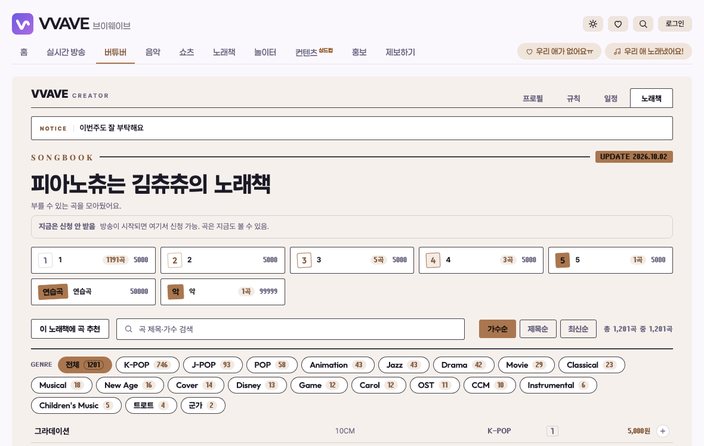Add 그라데이션 song with plus icon
This screenshot has width=704, height=446.
tap(663, 431)
